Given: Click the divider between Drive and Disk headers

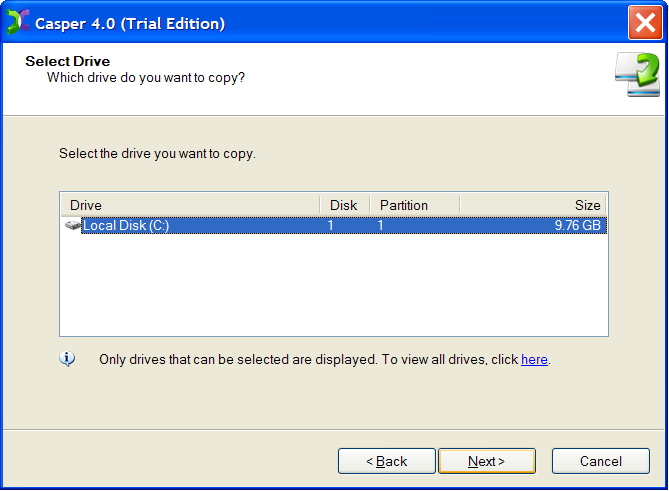Looking at the screenshot, I should click(320, 205).
